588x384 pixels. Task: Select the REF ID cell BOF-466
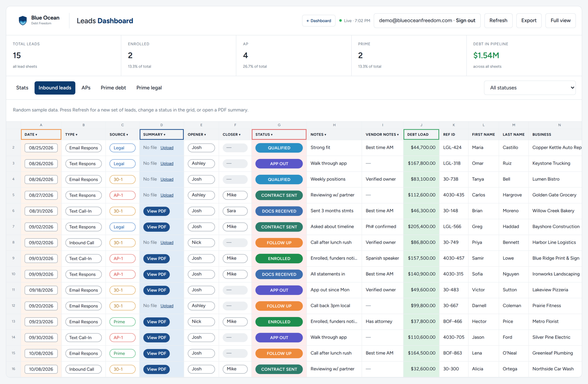[x=453, y=322]
